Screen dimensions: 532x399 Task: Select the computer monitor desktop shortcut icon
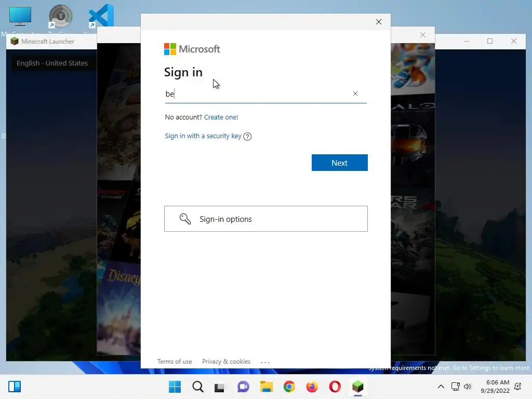click(20, 16)
